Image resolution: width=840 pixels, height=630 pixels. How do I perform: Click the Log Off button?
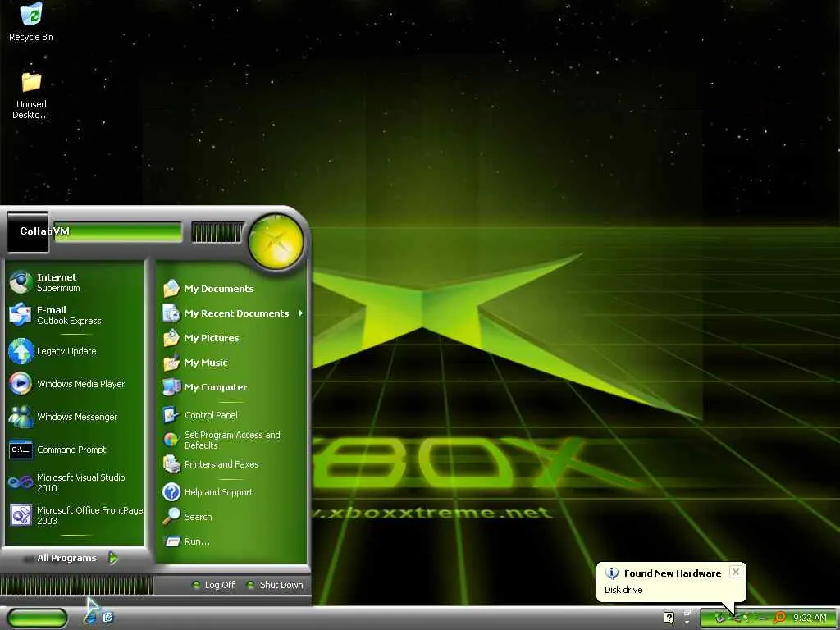click(x=213, y=585)
